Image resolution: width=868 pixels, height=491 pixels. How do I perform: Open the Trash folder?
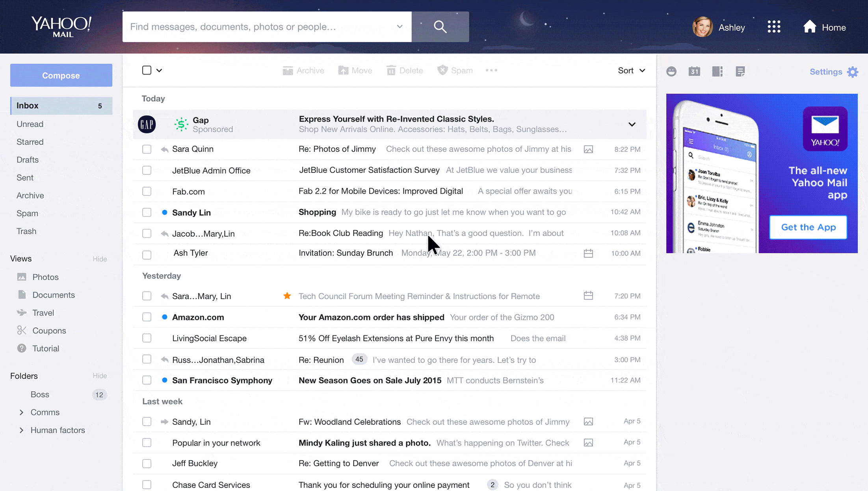[x=26, y=231]
